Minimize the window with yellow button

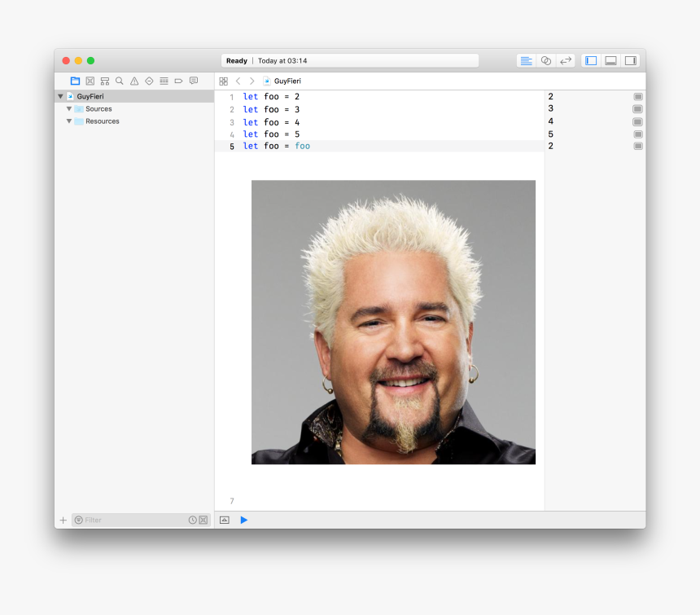(79, 61)
